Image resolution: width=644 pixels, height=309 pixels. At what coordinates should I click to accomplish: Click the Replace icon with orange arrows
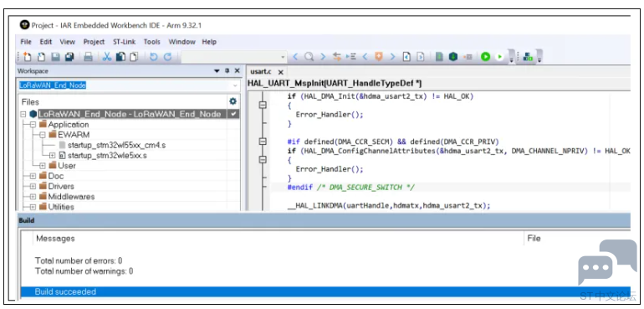[x=337, y=57]
